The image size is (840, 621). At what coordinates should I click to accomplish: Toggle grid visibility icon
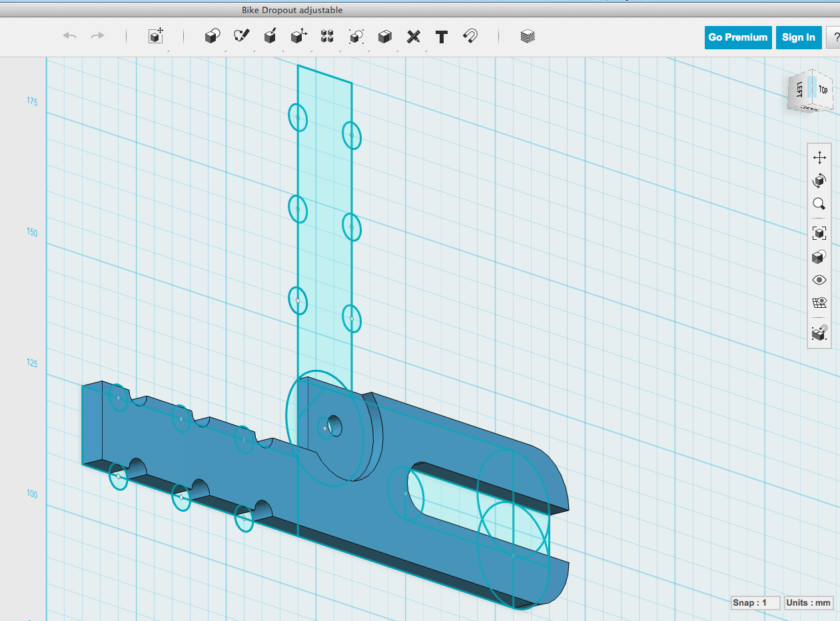tap(819, 303)
